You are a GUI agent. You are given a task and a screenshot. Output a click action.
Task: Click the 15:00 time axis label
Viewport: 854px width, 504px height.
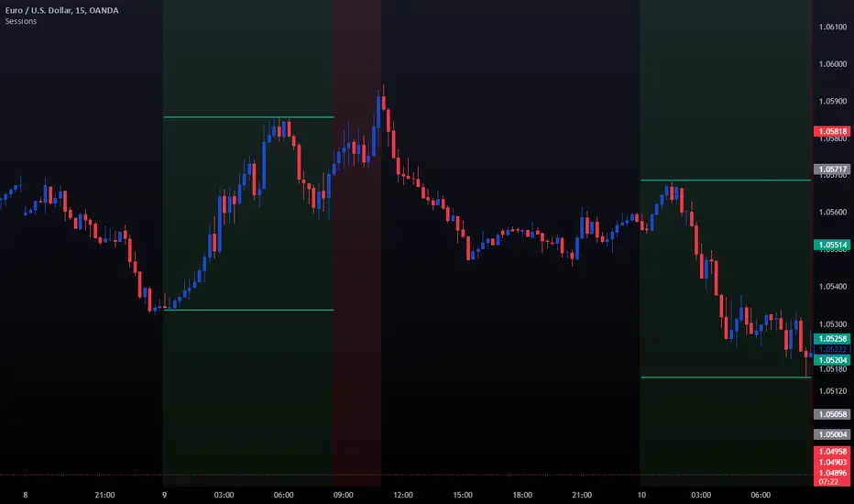(x=463, y=495)
